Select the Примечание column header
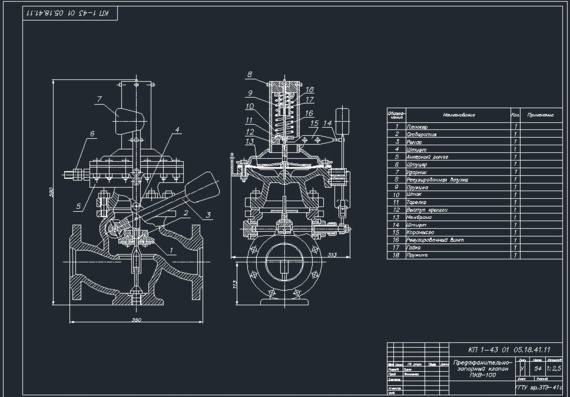570x397 pixels. click(541, 115)
